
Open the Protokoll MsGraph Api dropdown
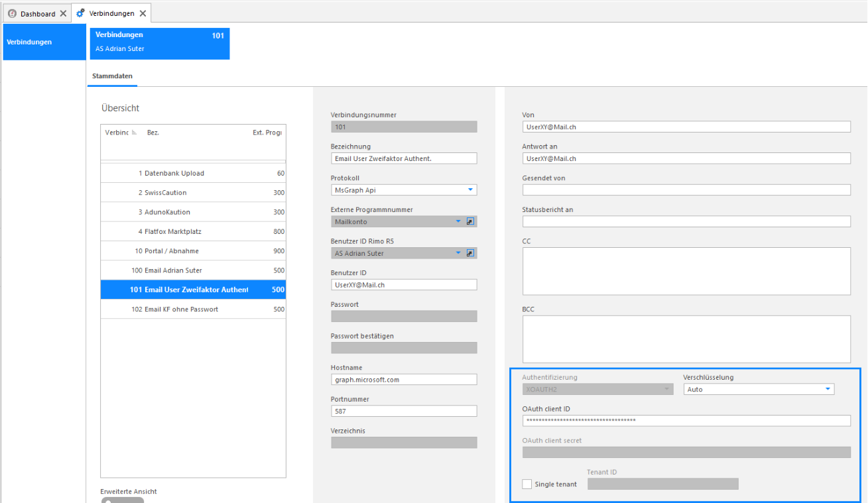[471, 190]
